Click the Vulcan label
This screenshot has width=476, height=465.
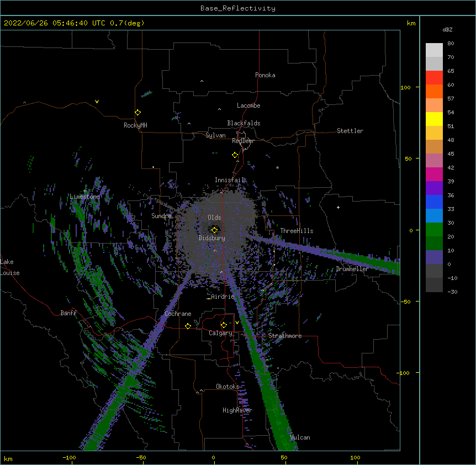(300, 437)
